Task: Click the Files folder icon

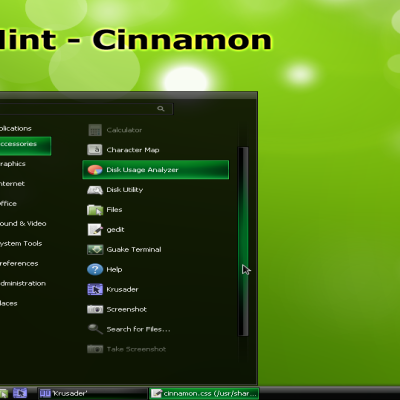Action: coord(95,210)
